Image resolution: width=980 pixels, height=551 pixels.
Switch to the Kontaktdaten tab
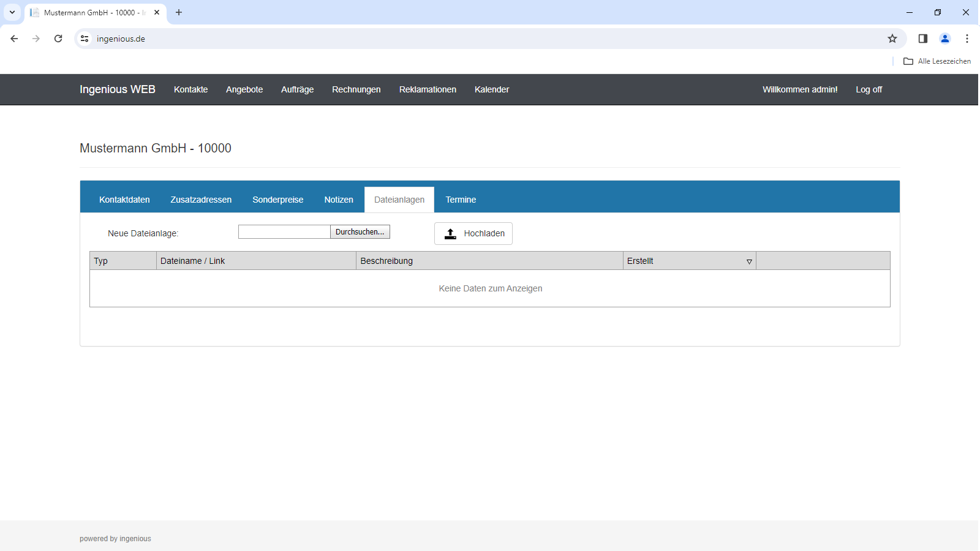124,200
